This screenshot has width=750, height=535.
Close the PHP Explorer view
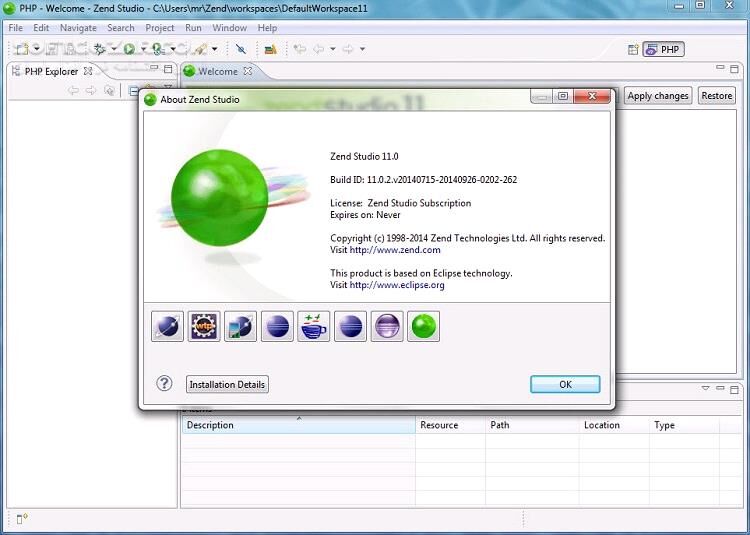click(x=88, y=71)
